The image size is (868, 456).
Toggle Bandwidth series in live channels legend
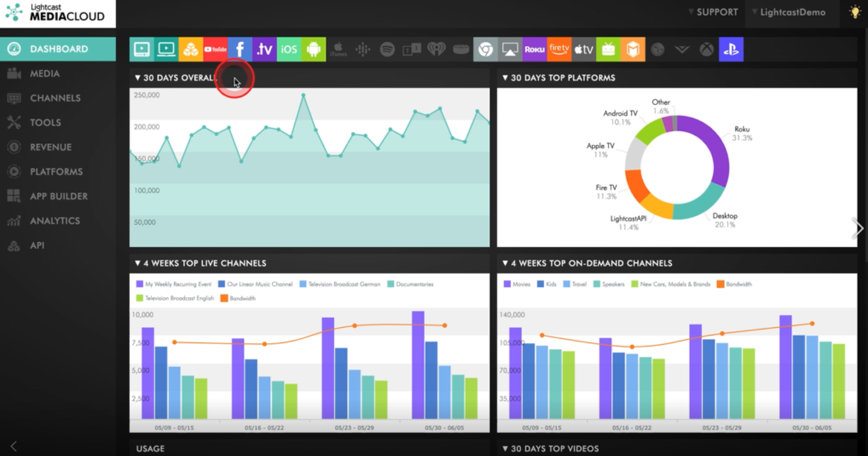tap(238, 298)
